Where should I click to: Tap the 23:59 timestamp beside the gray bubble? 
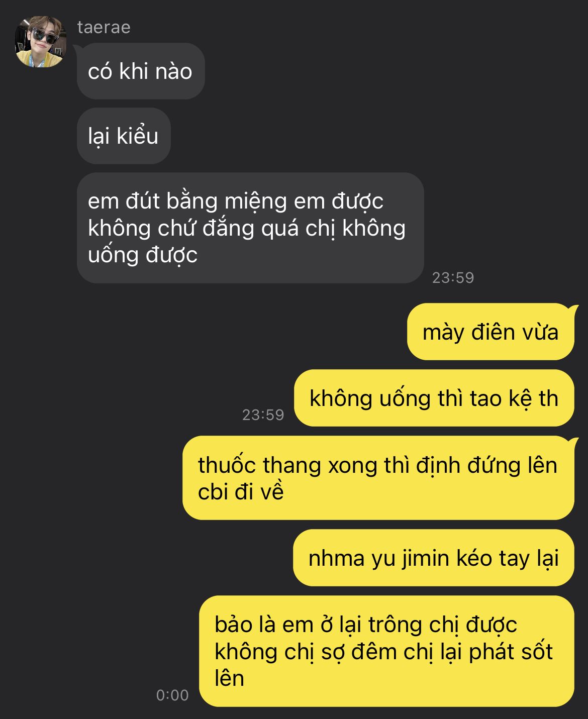(453, 277)
